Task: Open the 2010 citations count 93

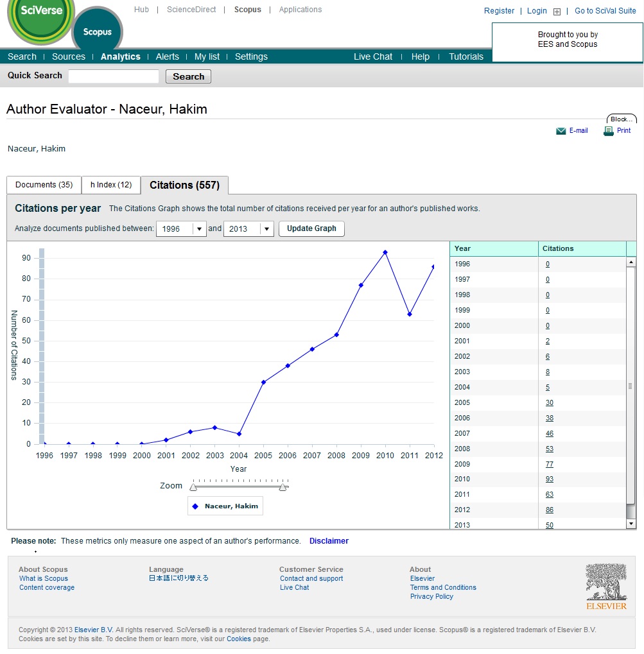Action: 549,479
